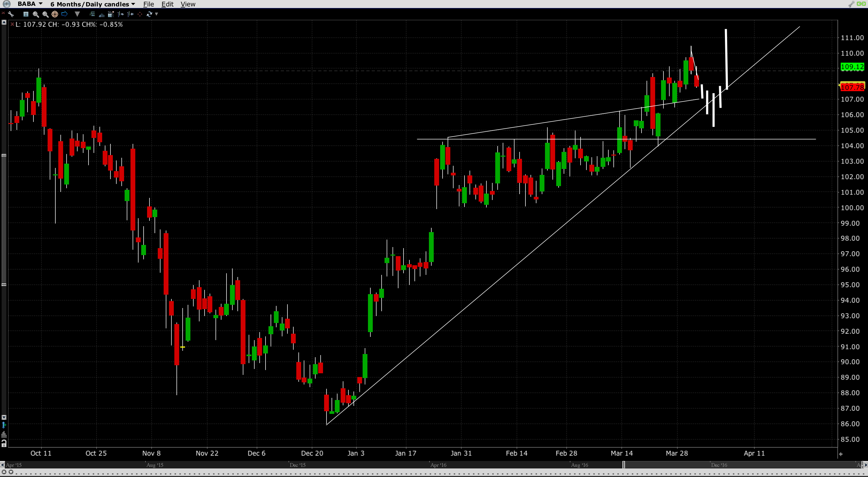Activate the orange crosshair cursor tool
The image size is (868, 477).
[55, 14]
